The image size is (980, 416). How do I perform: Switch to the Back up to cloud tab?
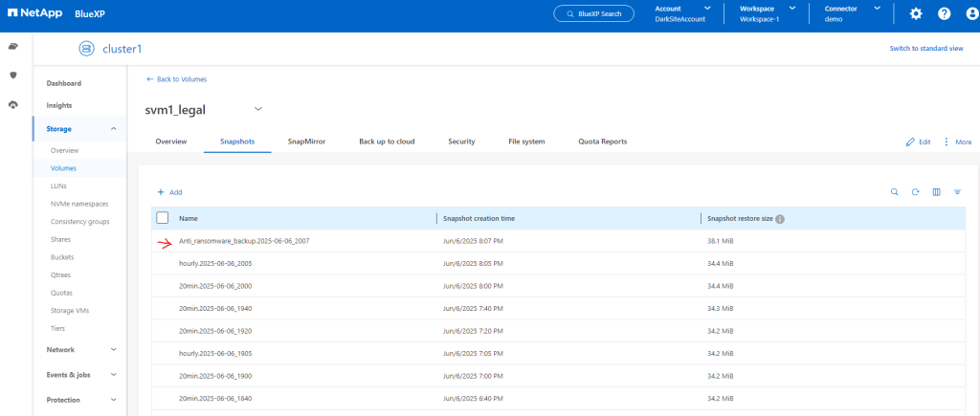[386, 142]
